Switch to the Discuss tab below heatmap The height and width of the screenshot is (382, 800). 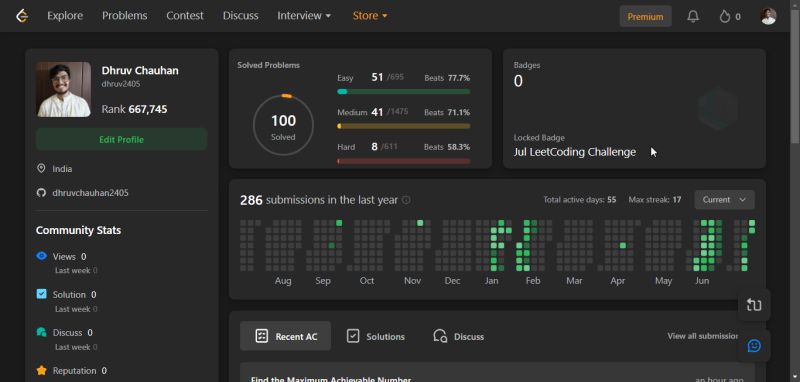(x=458, y=336)
